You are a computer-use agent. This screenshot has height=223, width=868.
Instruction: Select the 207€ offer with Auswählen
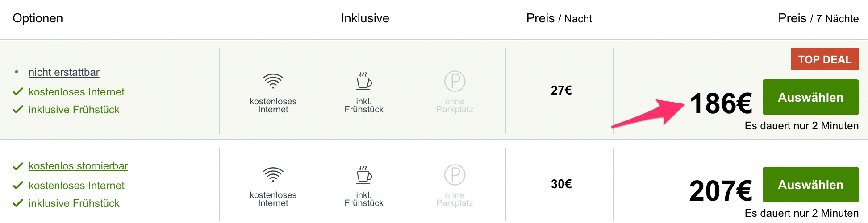810,185
